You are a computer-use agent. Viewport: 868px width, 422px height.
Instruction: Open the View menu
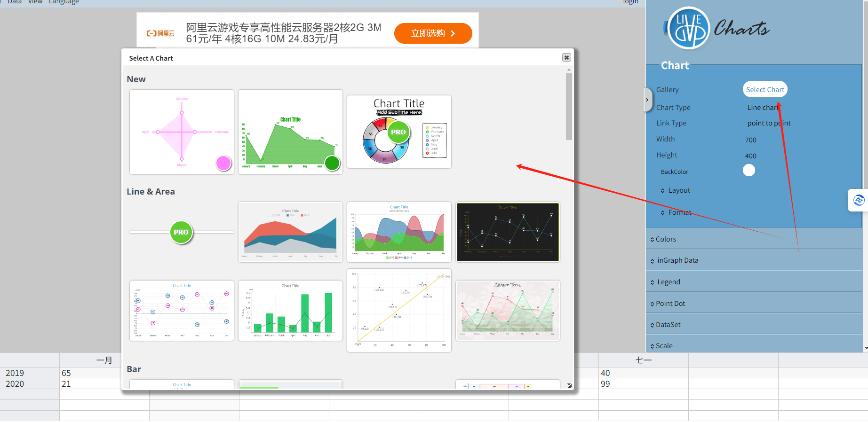pyautogui.click(x=35, y=2)
